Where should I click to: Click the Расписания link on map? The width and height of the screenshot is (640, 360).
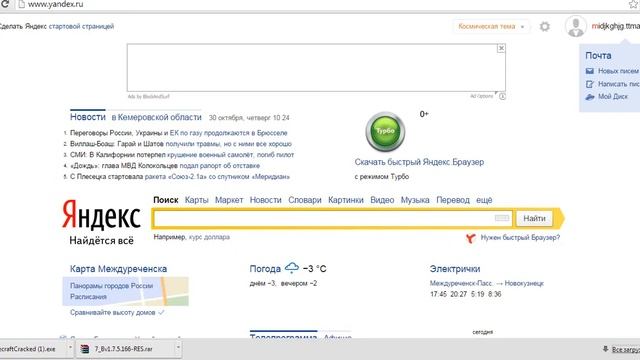click(x=88, y=297)
